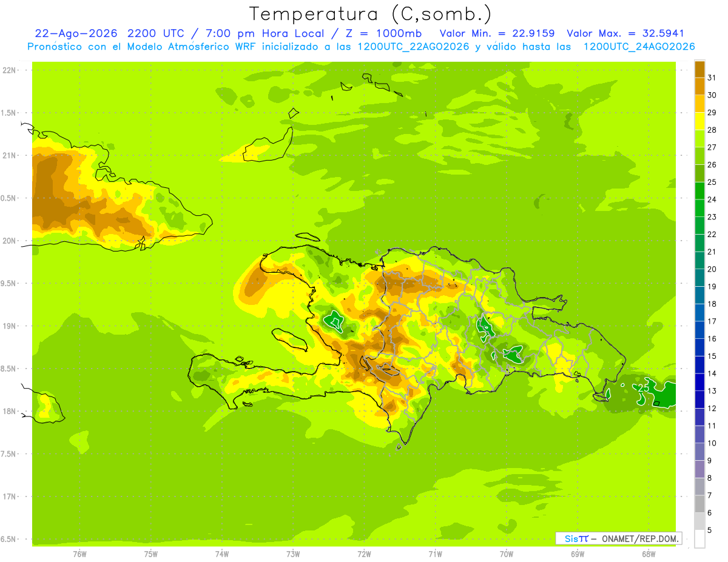Click the legend band between 22 and 23

[x=699, y=225]
